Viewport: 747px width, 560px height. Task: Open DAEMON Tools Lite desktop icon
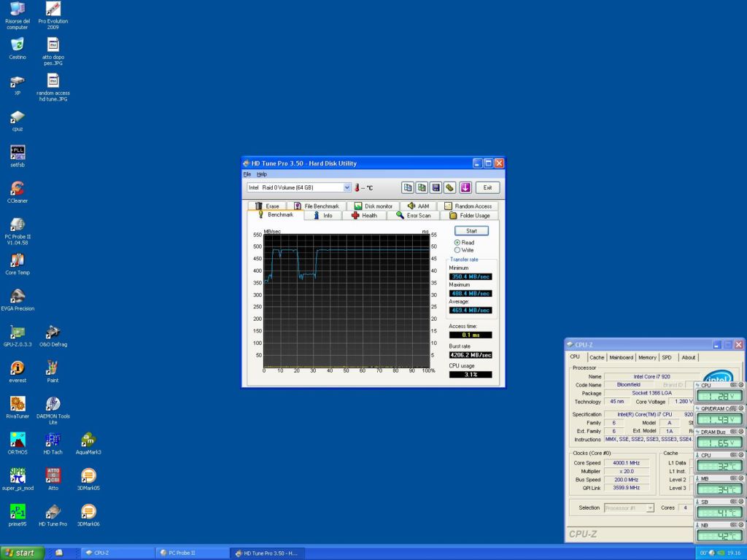point(53,411)
